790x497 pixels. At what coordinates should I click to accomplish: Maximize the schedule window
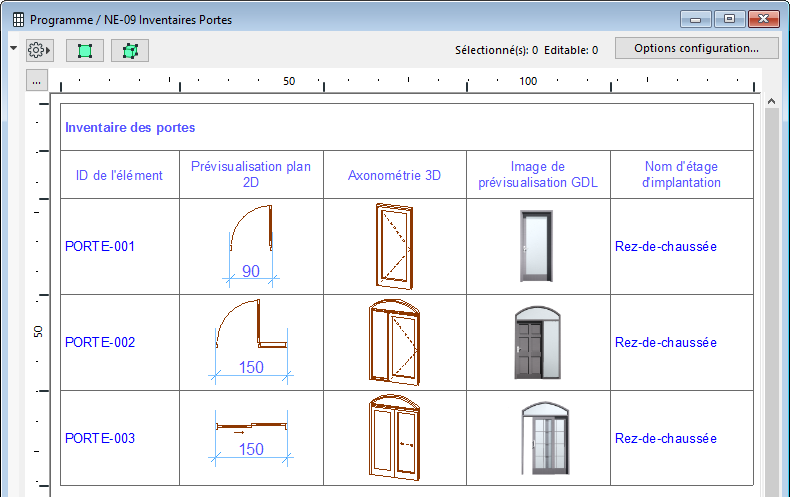point(730,19)
